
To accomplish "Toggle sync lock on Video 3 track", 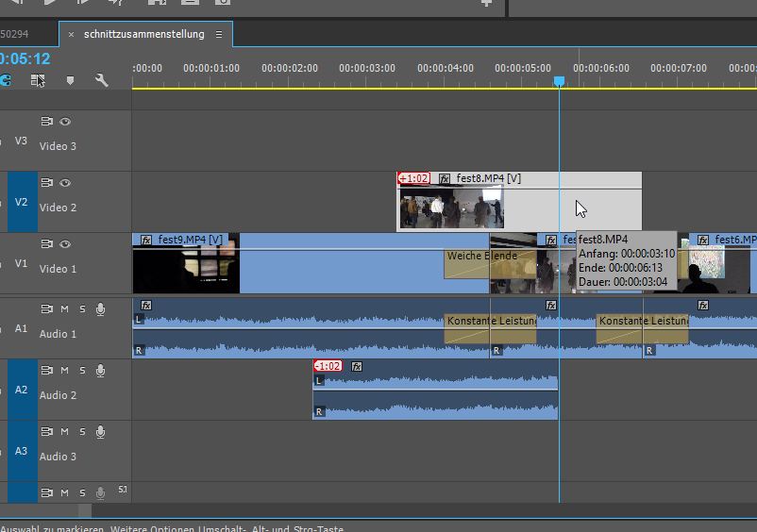I will (x=46, y=122).
